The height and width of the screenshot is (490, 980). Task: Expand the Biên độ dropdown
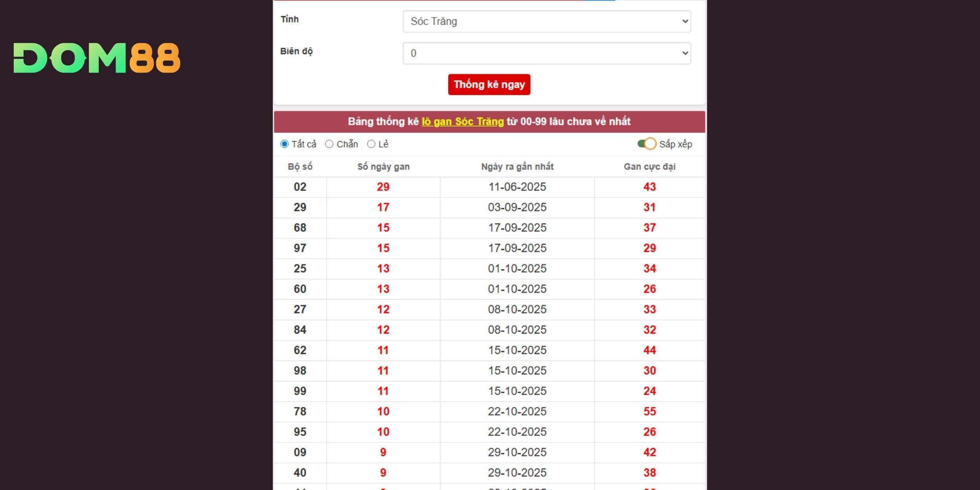[546, 53]
